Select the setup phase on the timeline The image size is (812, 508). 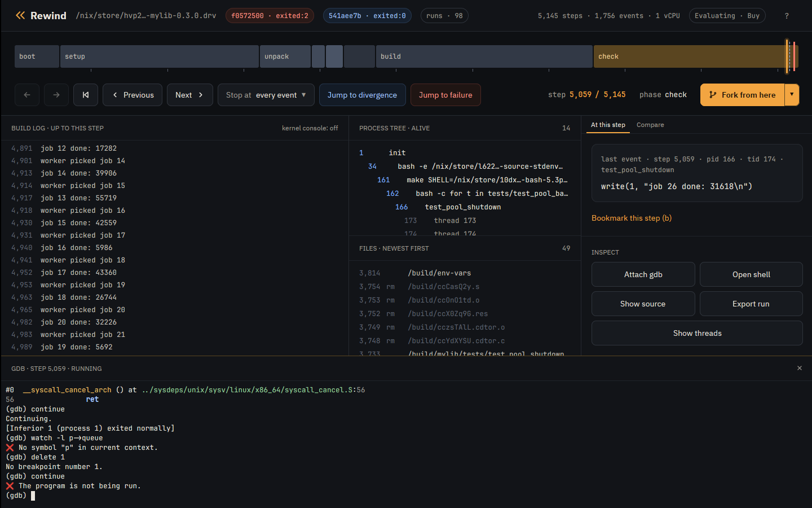click(160, 56)
